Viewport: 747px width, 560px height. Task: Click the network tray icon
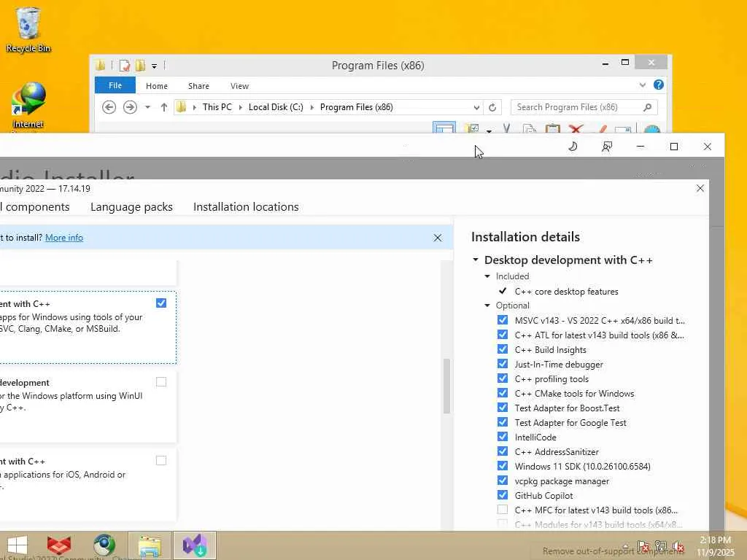660,546
